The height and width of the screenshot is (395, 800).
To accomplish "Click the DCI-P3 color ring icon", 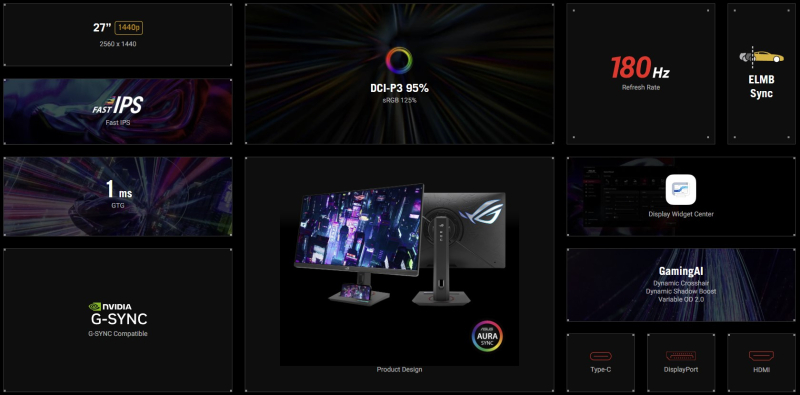I will coord(399,61).
